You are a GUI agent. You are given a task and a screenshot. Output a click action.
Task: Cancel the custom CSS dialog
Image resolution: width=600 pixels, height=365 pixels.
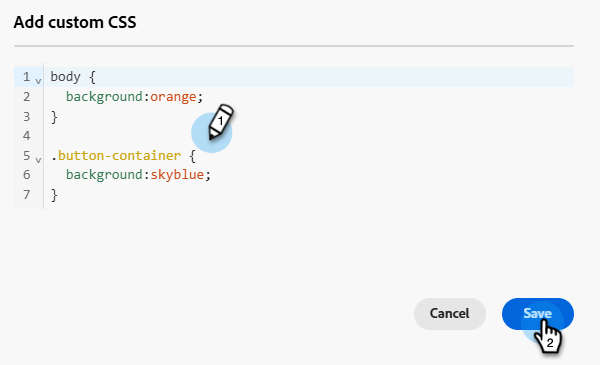pyautogui.click(x=450, y=314)
